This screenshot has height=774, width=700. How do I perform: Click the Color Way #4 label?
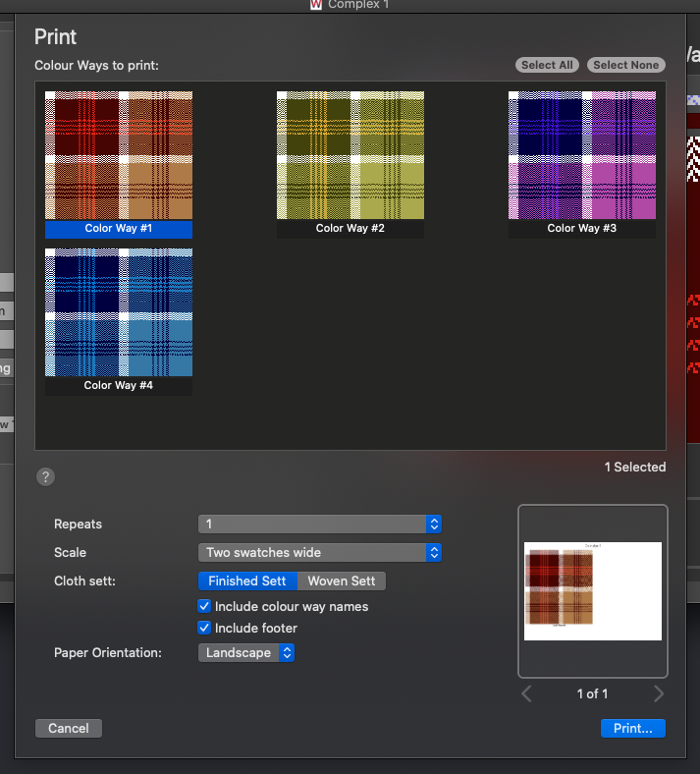(119, 385)
